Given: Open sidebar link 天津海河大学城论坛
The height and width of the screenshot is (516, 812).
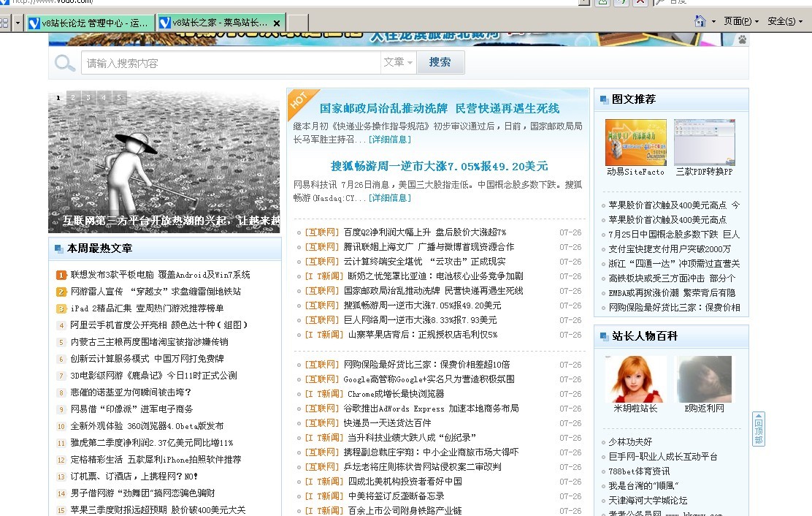Looking at the screenshot, I should [648, 501].
